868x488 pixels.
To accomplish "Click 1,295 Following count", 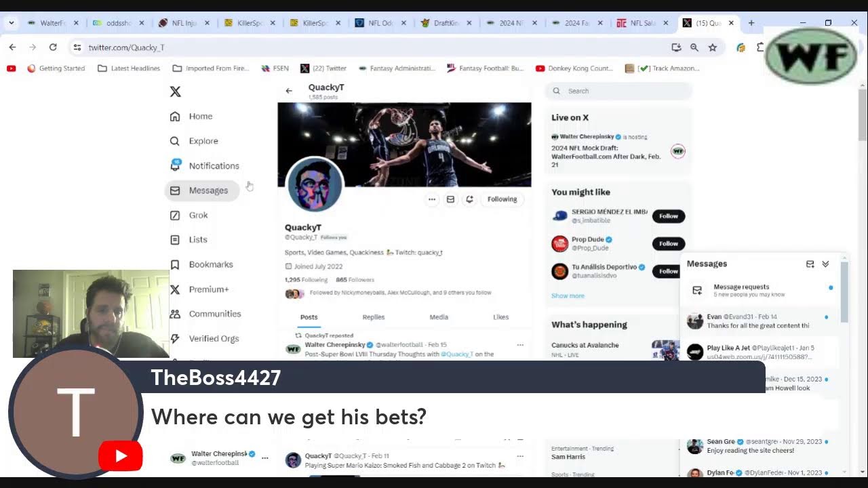I will point(306,280).
